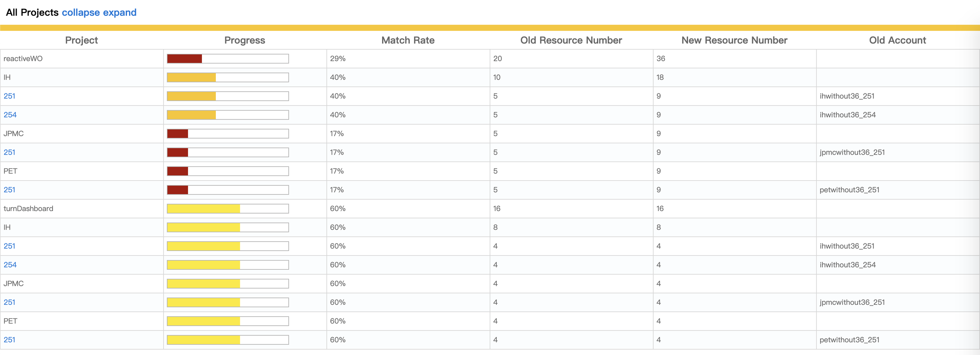Click the Project column header

coord(81,40)
